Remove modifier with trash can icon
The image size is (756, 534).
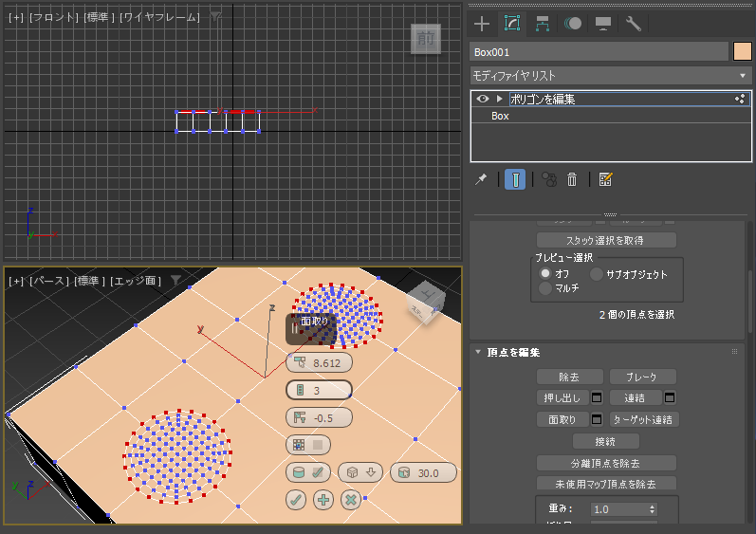tap(572, 180)
